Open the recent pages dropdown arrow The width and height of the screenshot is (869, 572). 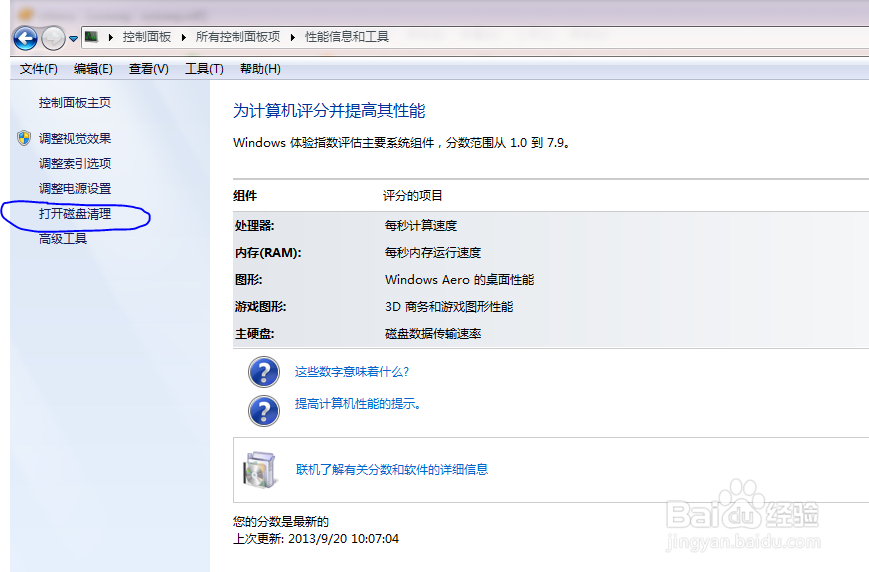[73, 39]
